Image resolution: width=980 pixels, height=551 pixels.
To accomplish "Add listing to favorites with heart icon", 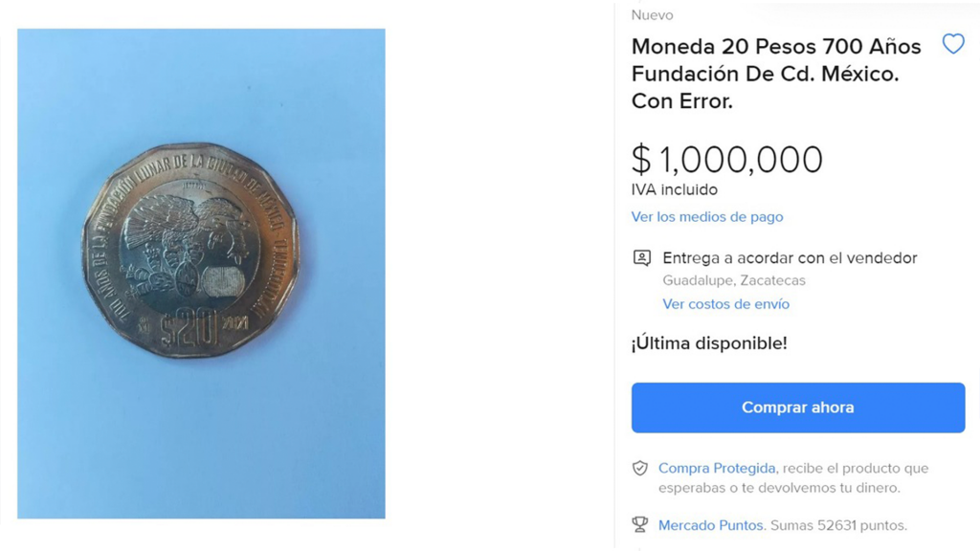I will click(x=953, y=44).
